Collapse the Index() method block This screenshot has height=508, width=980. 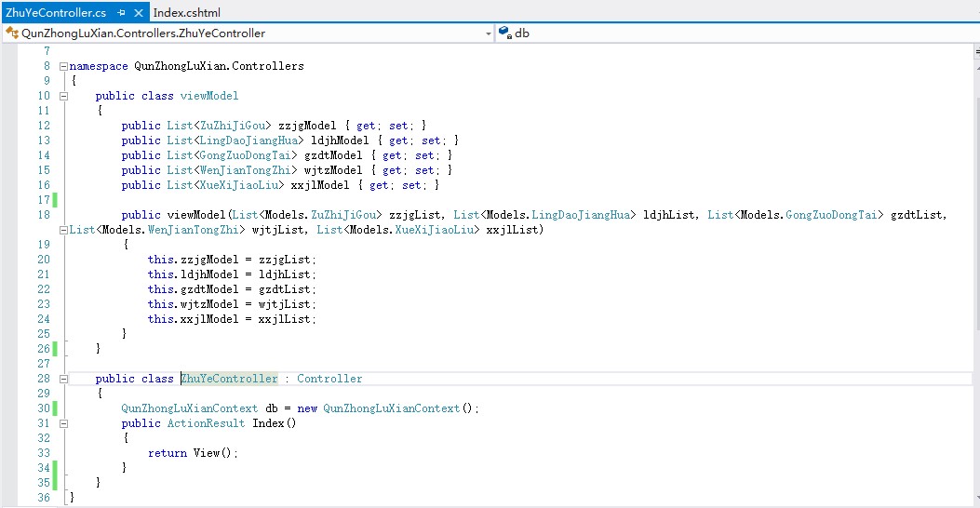pyautogui.click(x=63, y=423)
